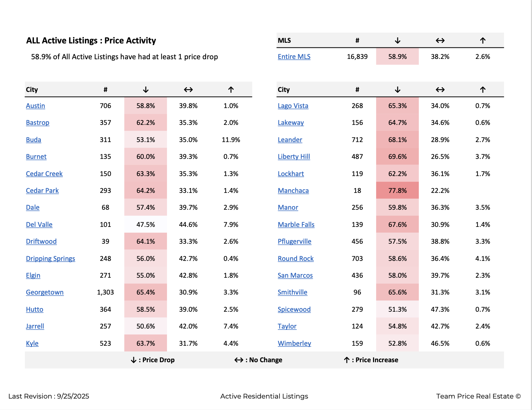Click the Price Drop legend arrow icon
The height and width of the screenshot is (410, 532).
pyautogui.click(x=134, y=360)
